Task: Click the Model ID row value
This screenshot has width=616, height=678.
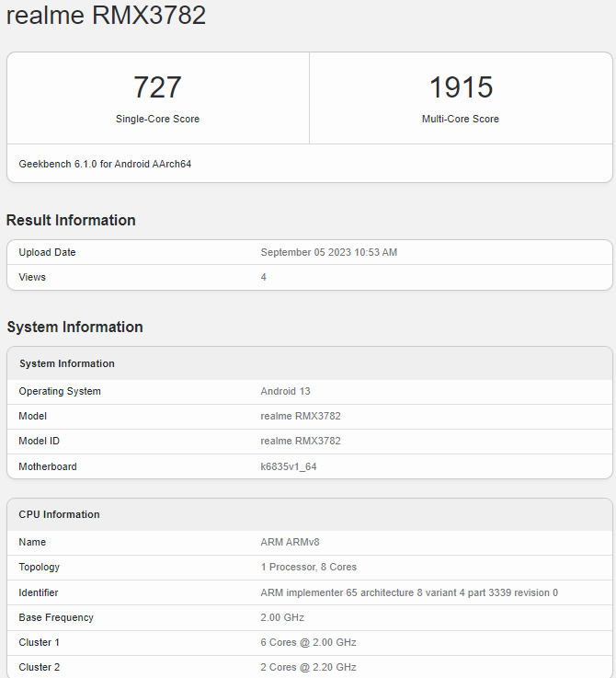Action: coord(301,441)
